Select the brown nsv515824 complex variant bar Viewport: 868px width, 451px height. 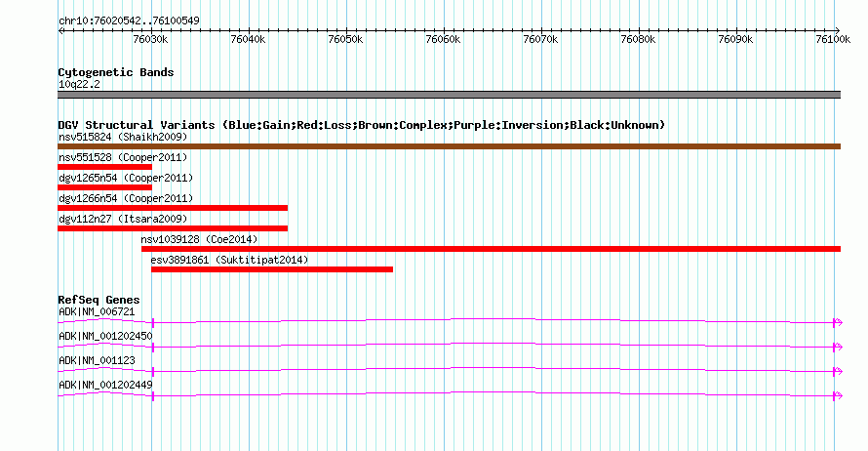[449, 146]
